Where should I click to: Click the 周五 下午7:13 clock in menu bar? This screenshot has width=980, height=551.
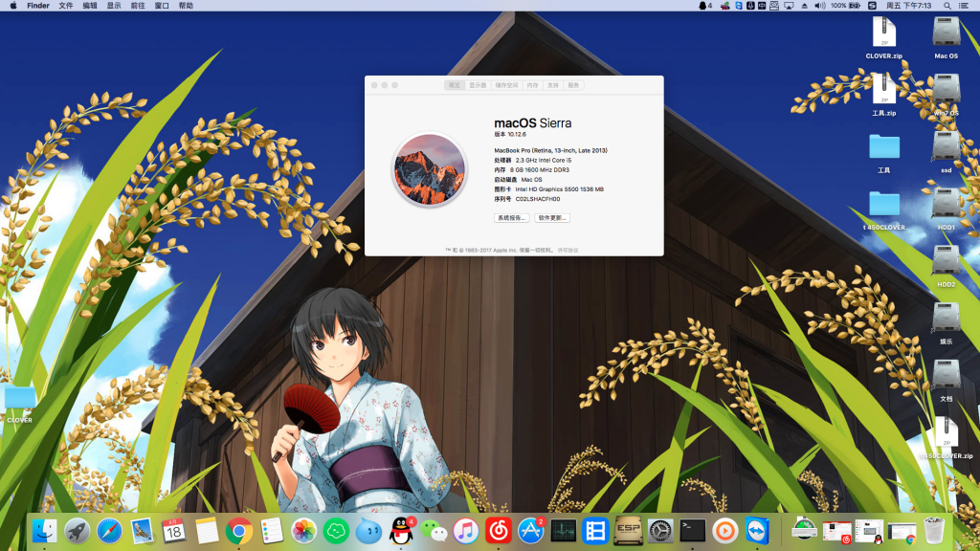click(x=909, y=6)
